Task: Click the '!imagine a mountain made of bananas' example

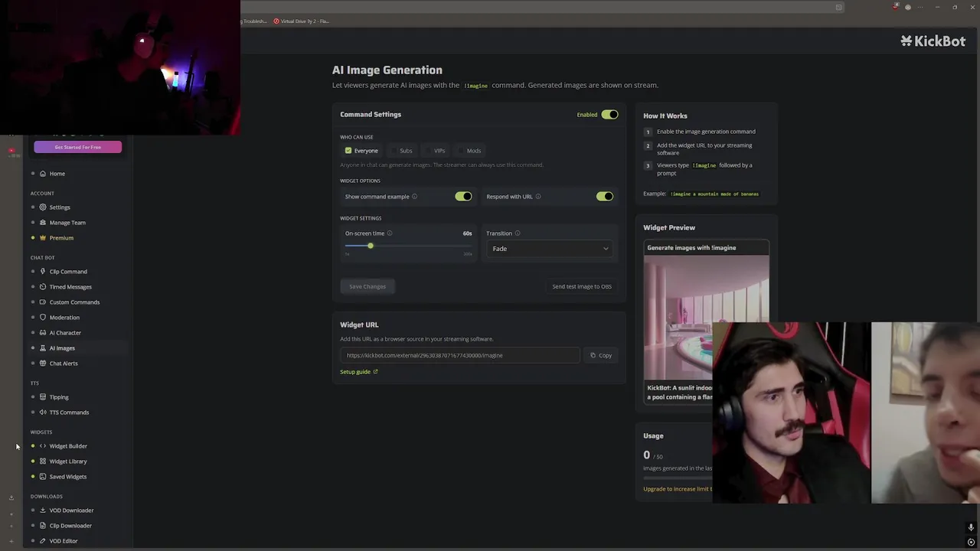Action: click(714, 194)
